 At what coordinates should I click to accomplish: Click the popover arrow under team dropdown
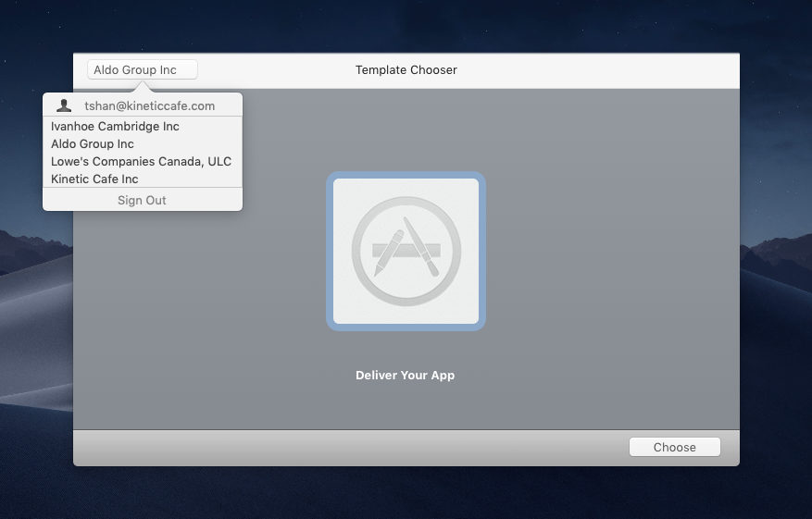[143, 87]
